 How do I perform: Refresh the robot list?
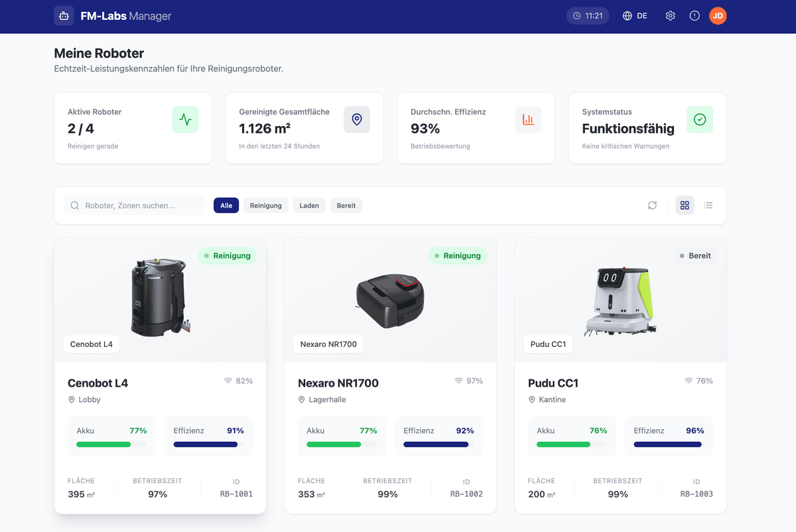652,206
